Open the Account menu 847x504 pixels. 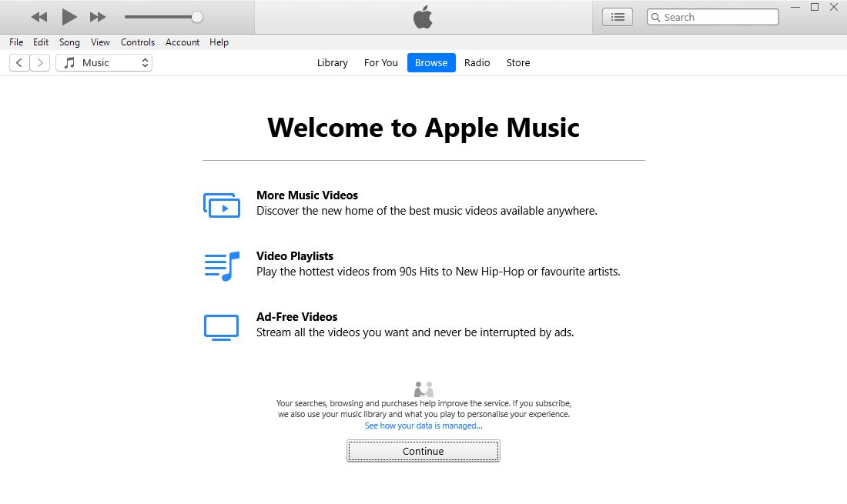coord(182,42)
